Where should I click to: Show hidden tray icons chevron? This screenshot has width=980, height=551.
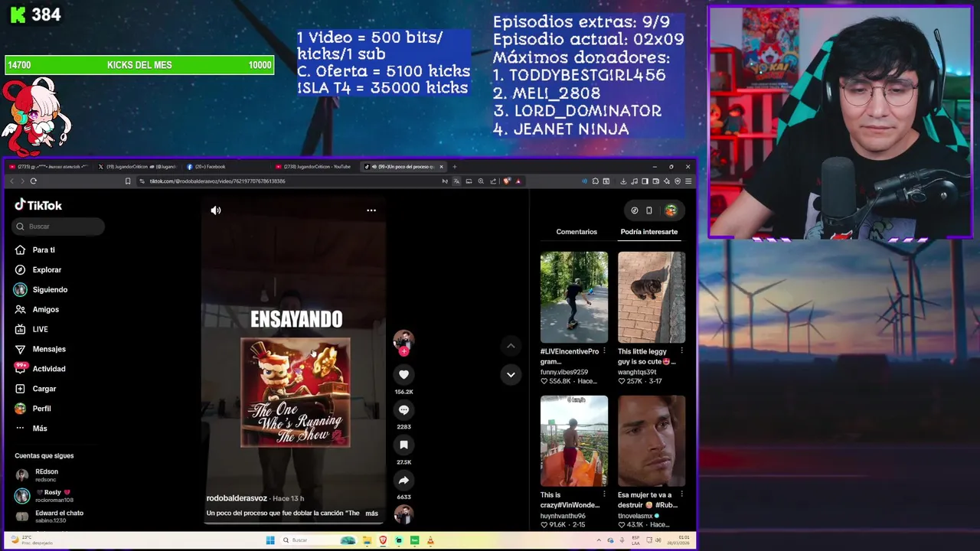(599, 540)
